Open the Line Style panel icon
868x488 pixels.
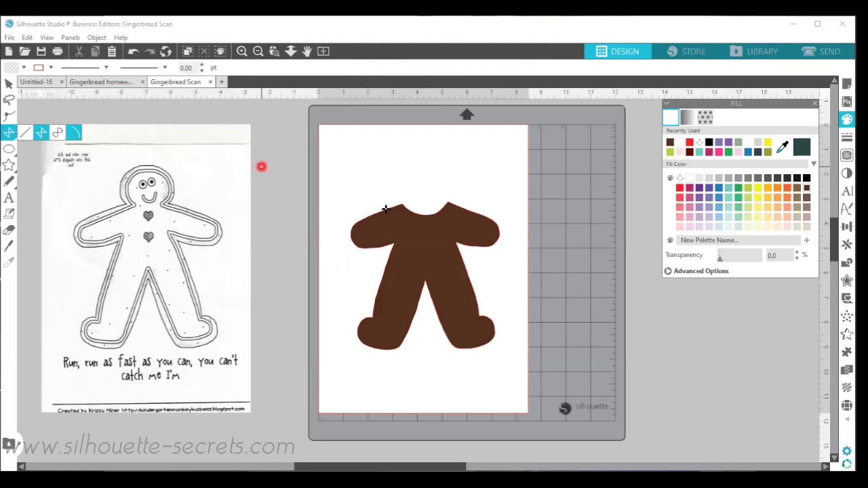(846, 138)
